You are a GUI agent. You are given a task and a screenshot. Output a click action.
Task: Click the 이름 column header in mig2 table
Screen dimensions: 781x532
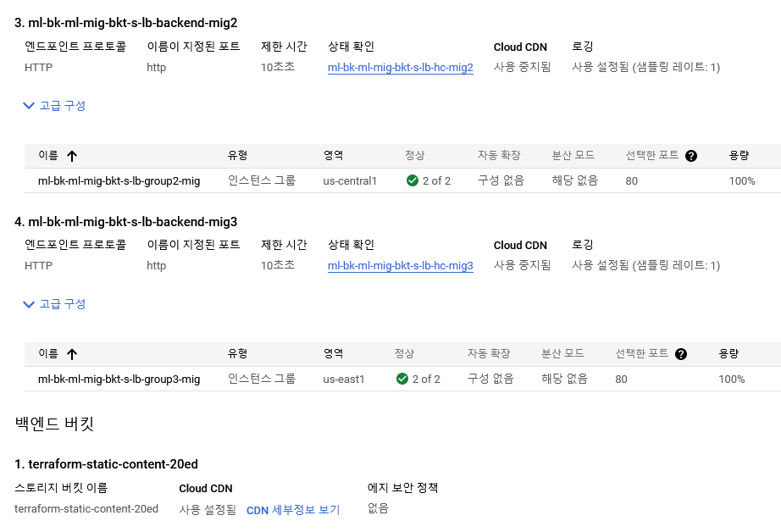[x=48, y=156]
